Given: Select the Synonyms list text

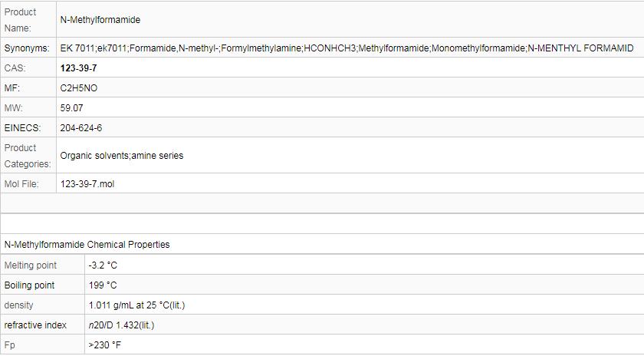Looking at the screenshot, I should pyautogui.click(x=347, y=48).
